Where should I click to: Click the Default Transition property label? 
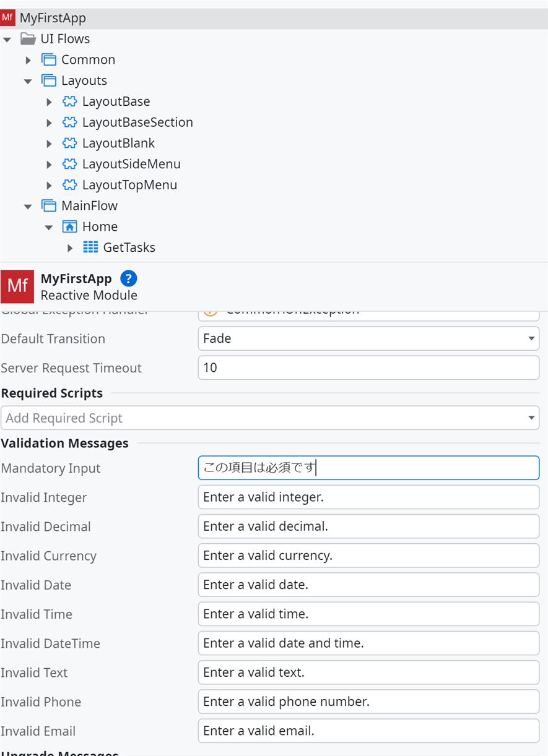click(x=53, y=339)
